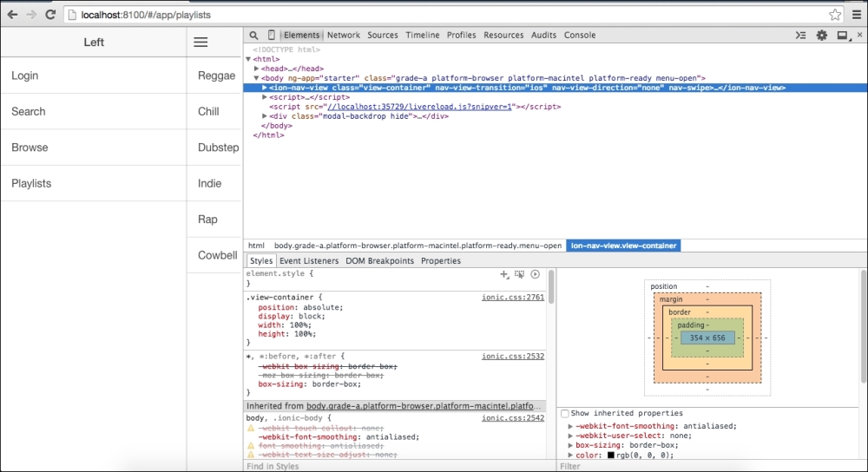Toggle device mode phone icon

pos(271,35)
